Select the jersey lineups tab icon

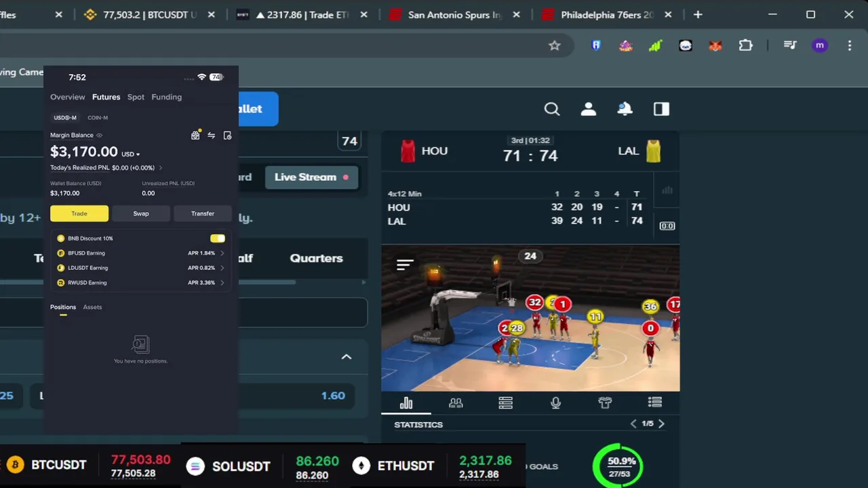pyautogui.click(x=605, y=403)
